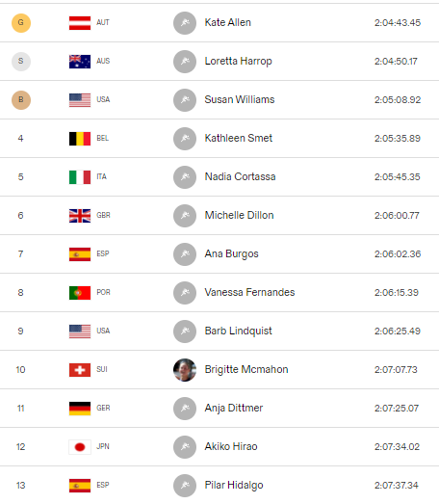Click the Great Britain flag icon
This screenshot has width=439, height=504.
pos(80,216)
